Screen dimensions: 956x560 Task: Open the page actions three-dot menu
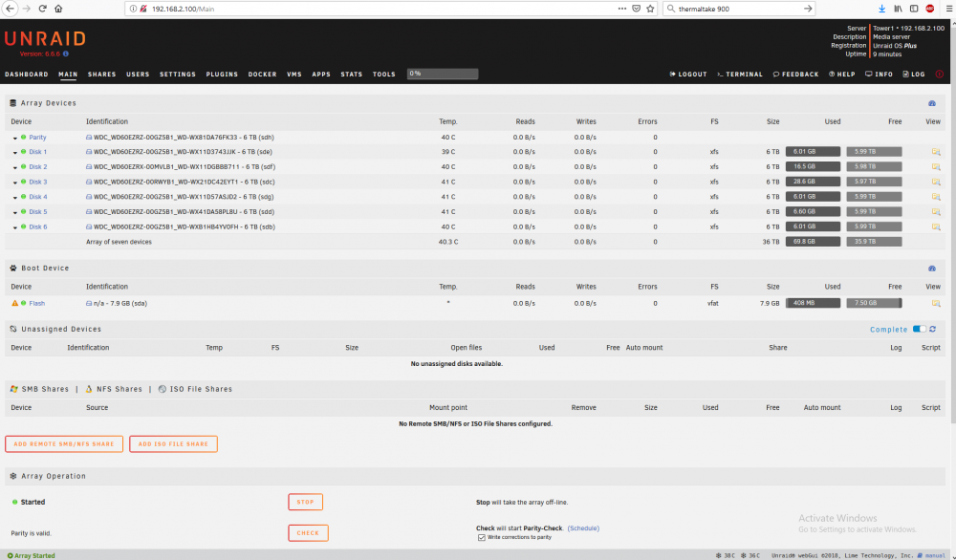[x=622, y=9]
